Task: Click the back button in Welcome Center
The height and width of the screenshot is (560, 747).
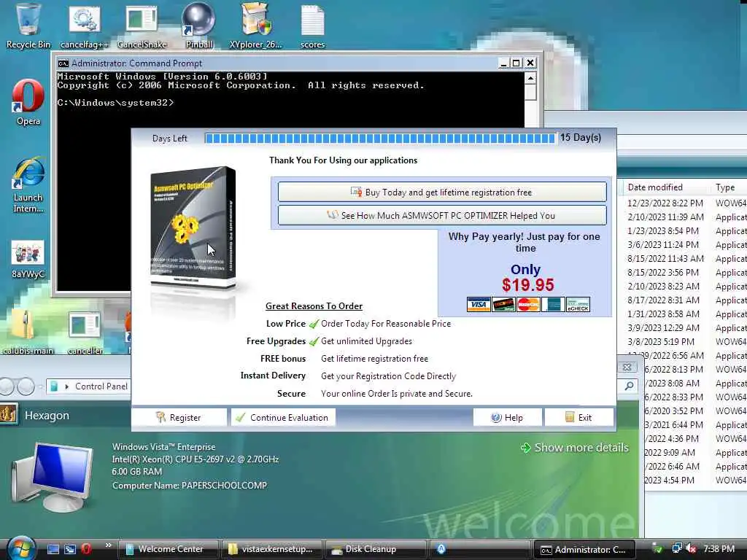Action: 5,386
